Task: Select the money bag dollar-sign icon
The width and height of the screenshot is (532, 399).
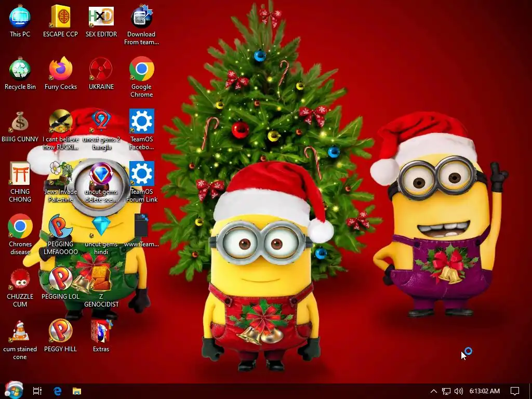Action: pos(20,122)
